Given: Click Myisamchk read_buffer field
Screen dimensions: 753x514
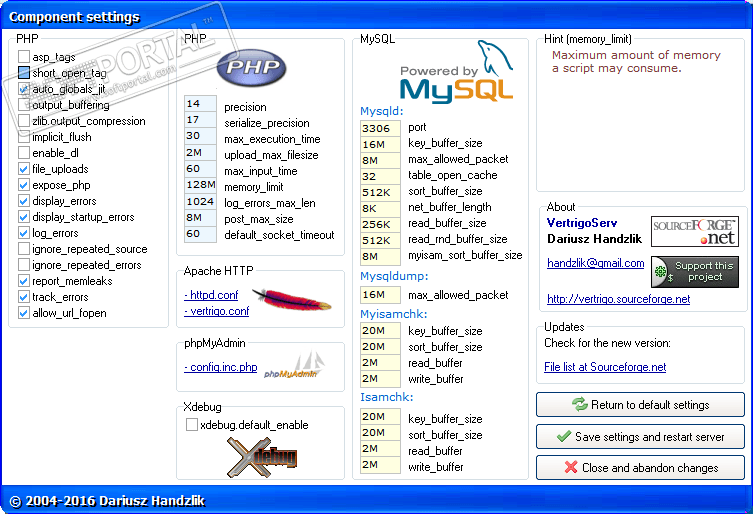Looking at the screenshot, I should tap(380, 363).
